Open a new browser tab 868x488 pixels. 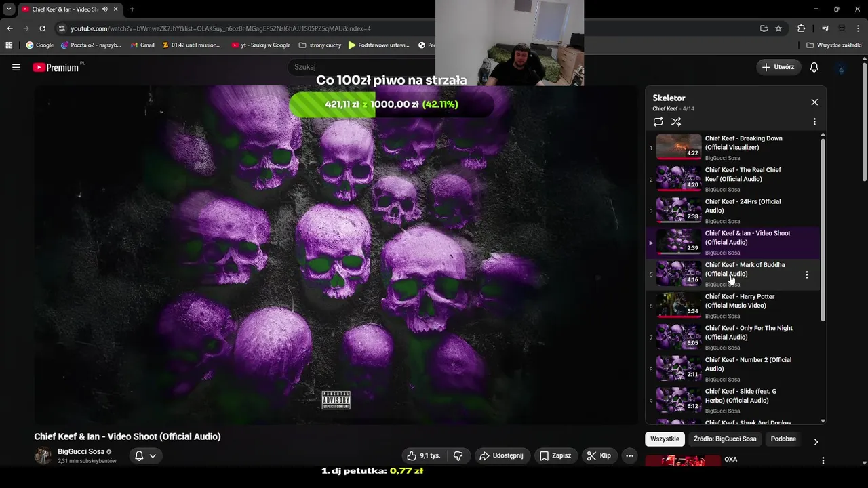click(x=132, y=9)
